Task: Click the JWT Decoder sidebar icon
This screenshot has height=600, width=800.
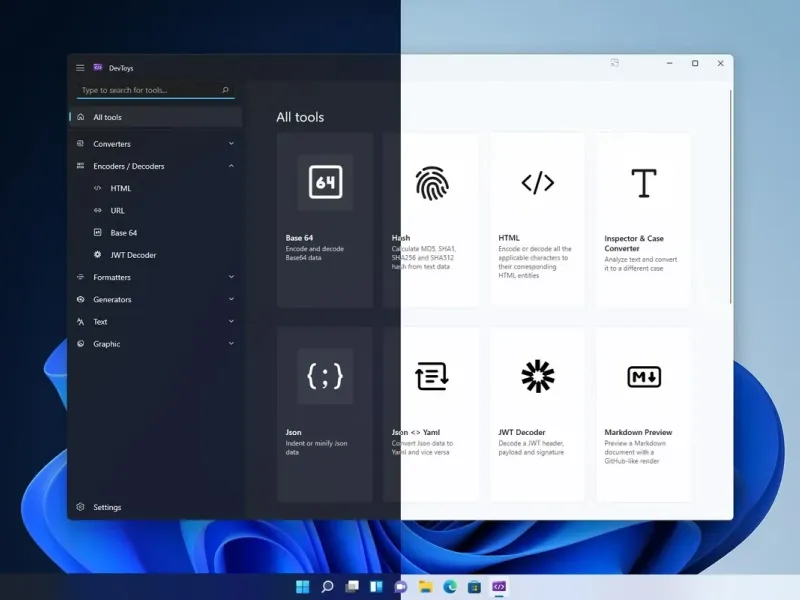Action: (97, 255)
